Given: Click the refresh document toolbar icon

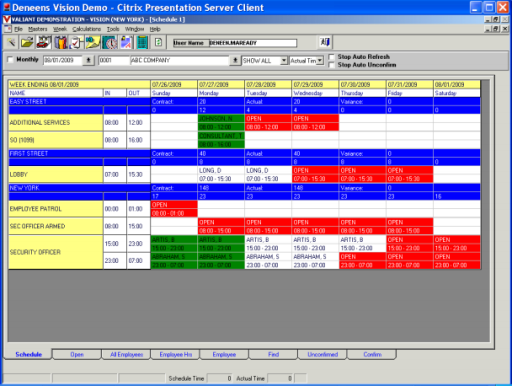Looking at the screenshot, I should pos(158,43).
